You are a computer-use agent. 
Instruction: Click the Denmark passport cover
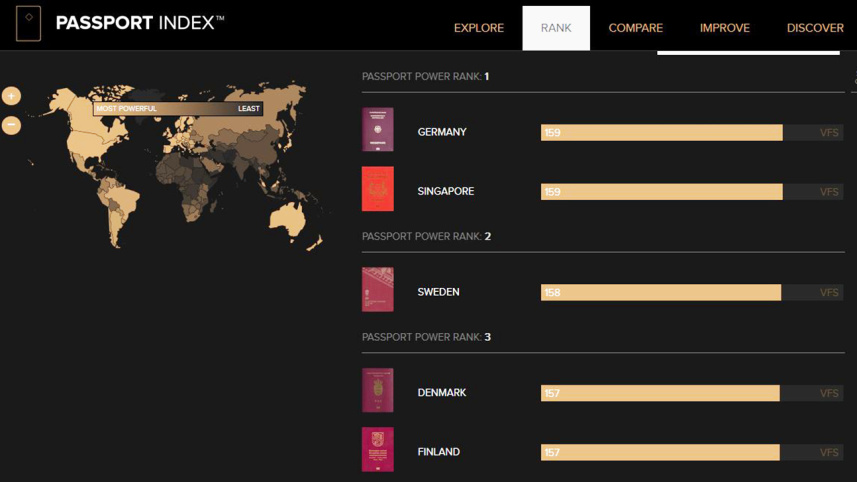coord(377,391)
